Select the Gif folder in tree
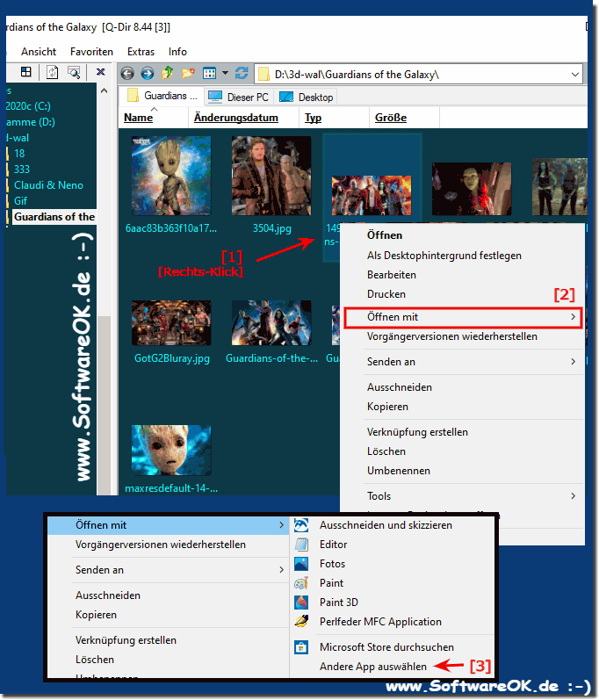This screenshot has height=700, width=599. point(20,201)
